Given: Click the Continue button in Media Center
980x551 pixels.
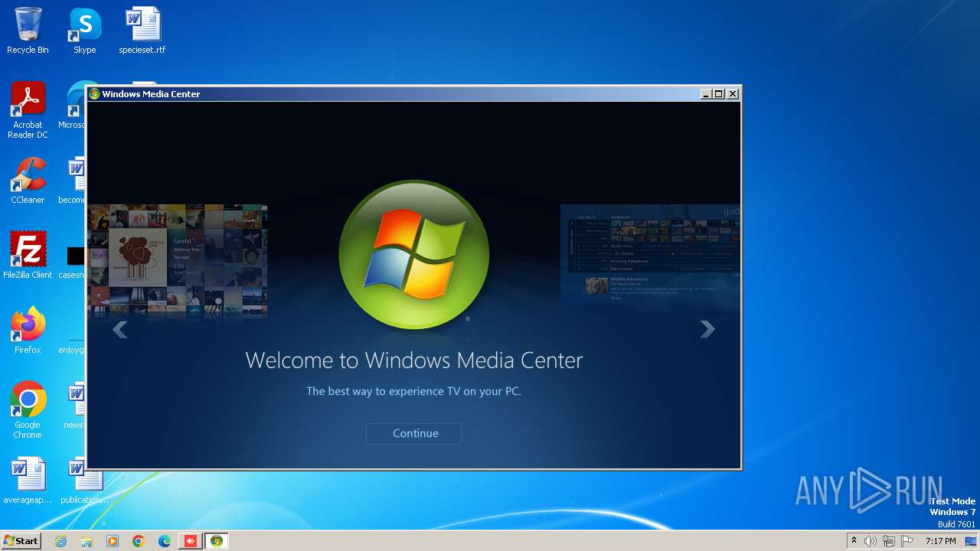Looking at the screenshot, I should pyautogui.click(x=413, y=433).
